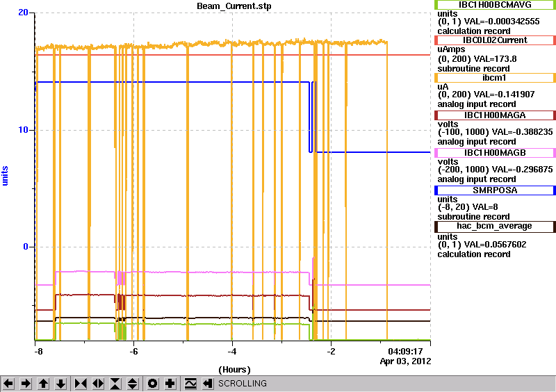Zoom in vertically with the hourglass icon
Viewport: 556px width, 392px height.
pyautogui.click(x=115, y=384)
